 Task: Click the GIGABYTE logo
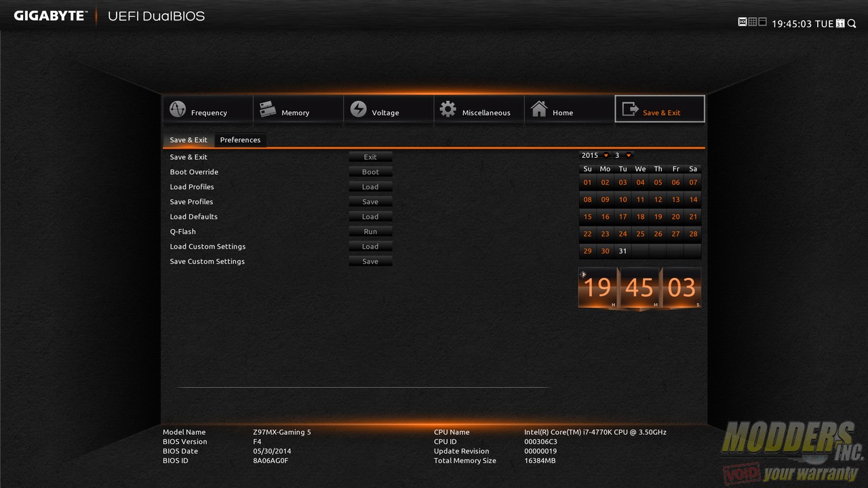(51, 16)
